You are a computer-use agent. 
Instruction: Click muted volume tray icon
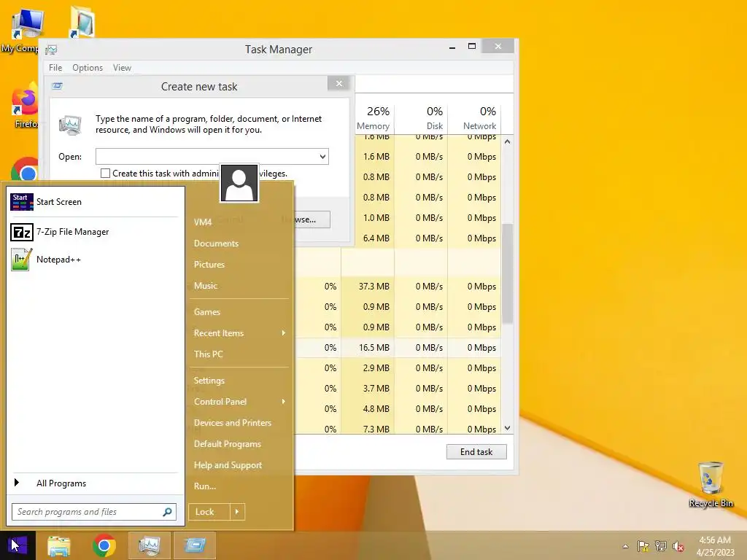678,546
